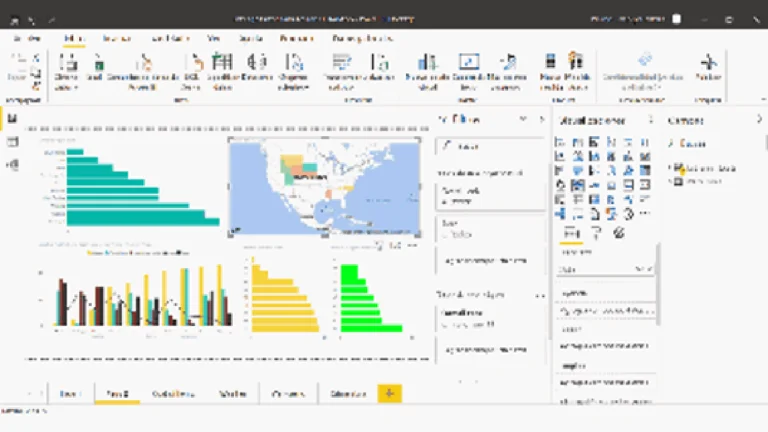The image size is (768, 432).
Task: Open the Format ribbon tab
Action: coord(296,38)
